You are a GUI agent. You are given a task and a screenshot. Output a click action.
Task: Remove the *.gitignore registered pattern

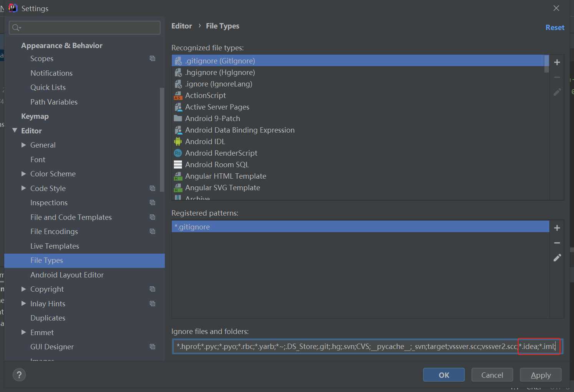point(557,243)
